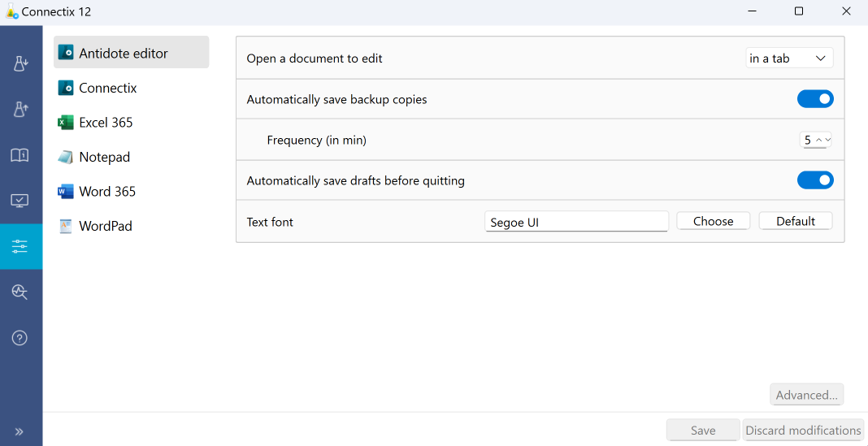Decrease the backup frequency with down arrow
Screen dimensions: 868x446
tap(828, 140)
